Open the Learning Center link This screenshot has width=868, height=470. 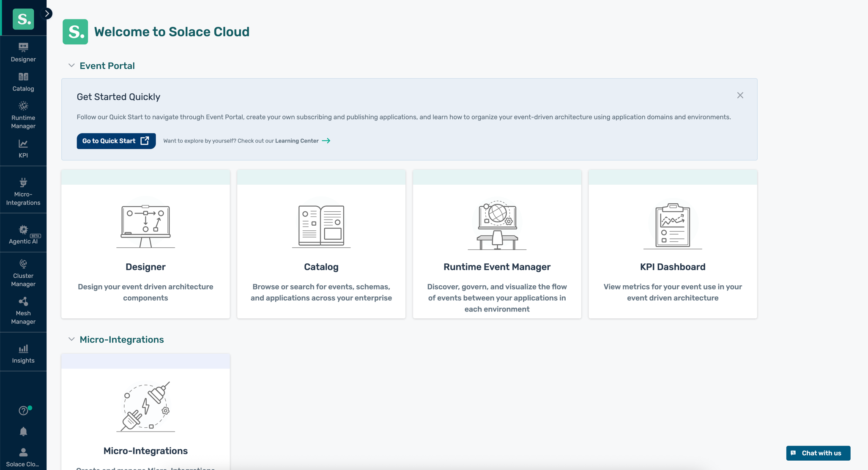[x=297, y=141]
